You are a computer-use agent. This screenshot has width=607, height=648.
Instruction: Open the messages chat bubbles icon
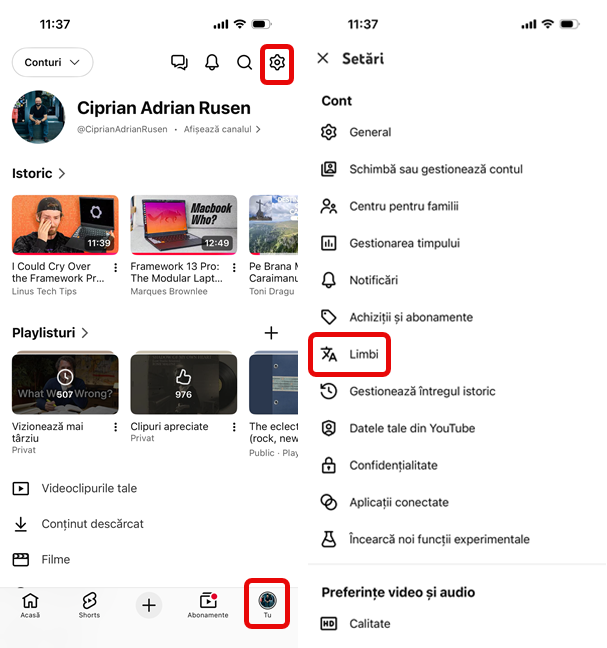(x=179, y=62)
